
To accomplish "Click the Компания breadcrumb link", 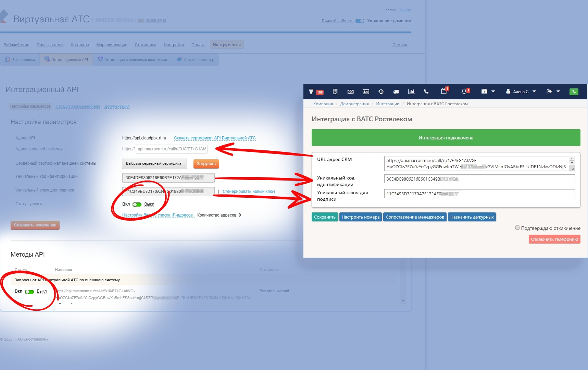I will pos(323,104).
